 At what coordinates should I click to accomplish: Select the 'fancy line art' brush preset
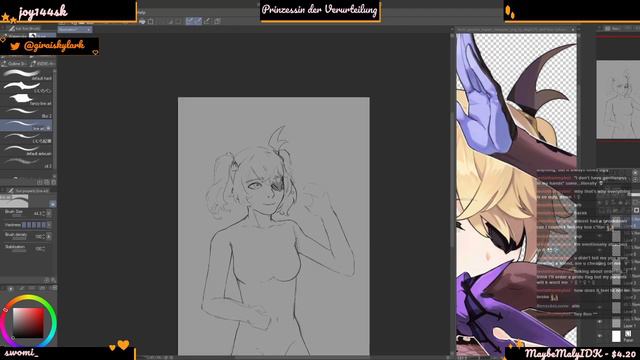(27, 100)
